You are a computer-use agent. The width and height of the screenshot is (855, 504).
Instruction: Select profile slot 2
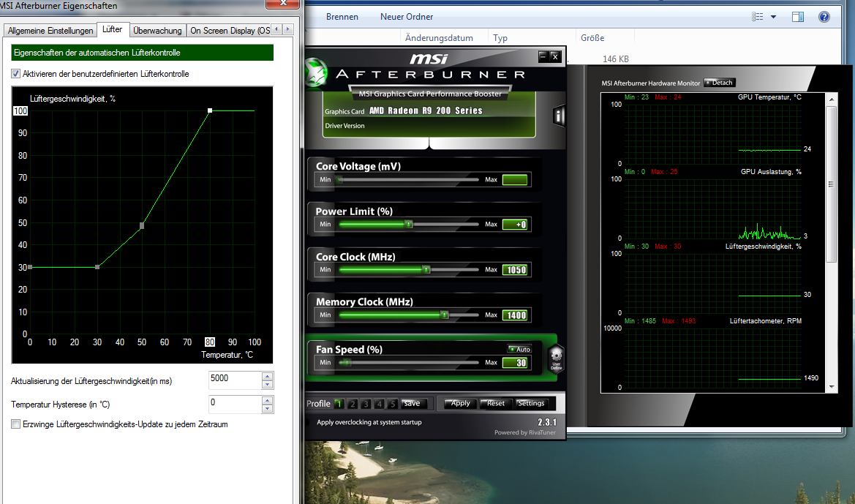(x=353, y=404)
